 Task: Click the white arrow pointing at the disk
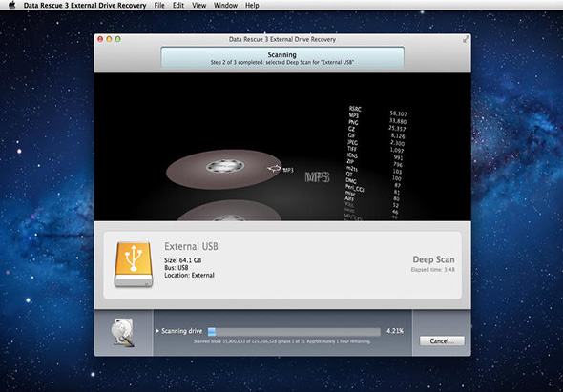point(274,169)
